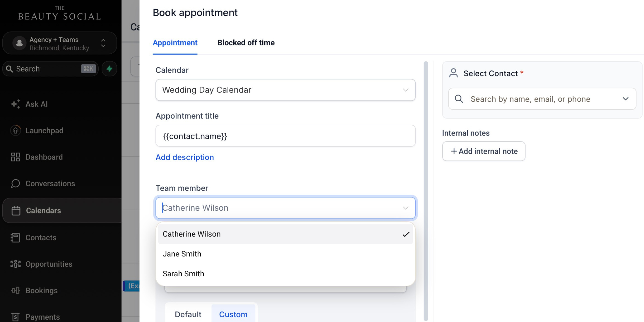Screen dimensions: 644x322
Task: Click the Contacts sidebar icon
Action: pyautogui.click(x=16, y=237)
